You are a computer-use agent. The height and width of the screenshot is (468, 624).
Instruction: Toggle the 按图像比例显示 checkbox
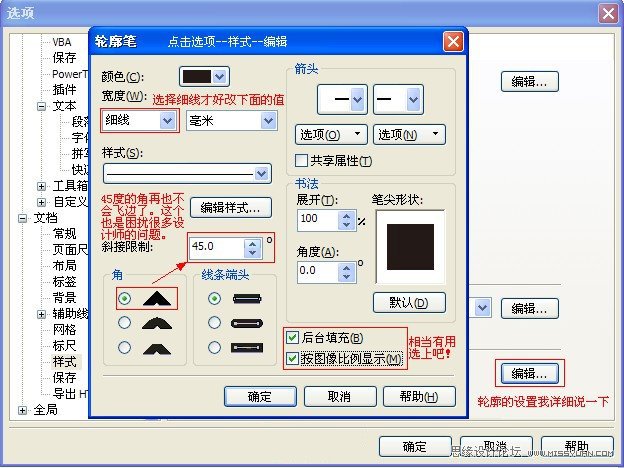(292, 359)
